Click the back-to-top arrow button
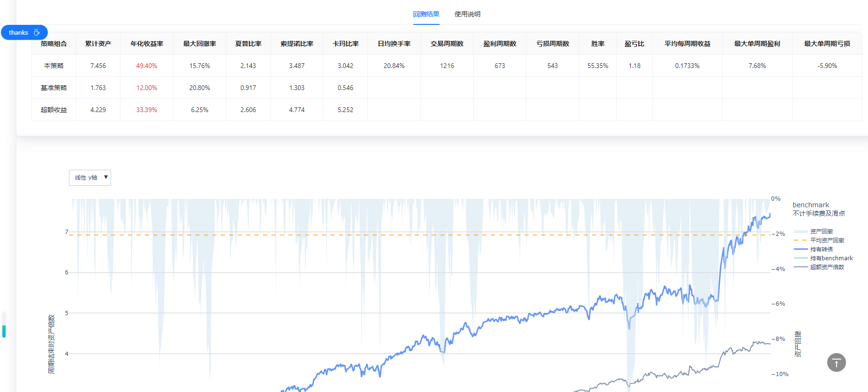 click(836, 362)
